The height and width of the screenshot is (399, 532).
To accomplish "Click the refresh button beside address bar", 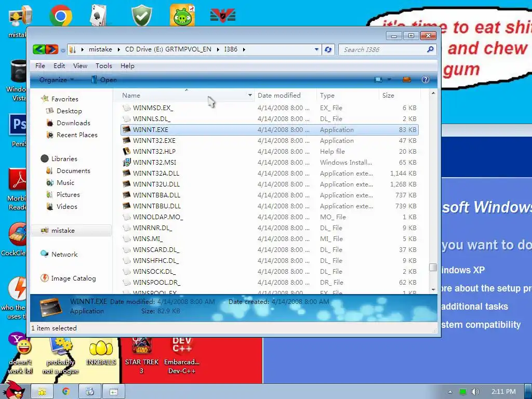I will (328, 49).
